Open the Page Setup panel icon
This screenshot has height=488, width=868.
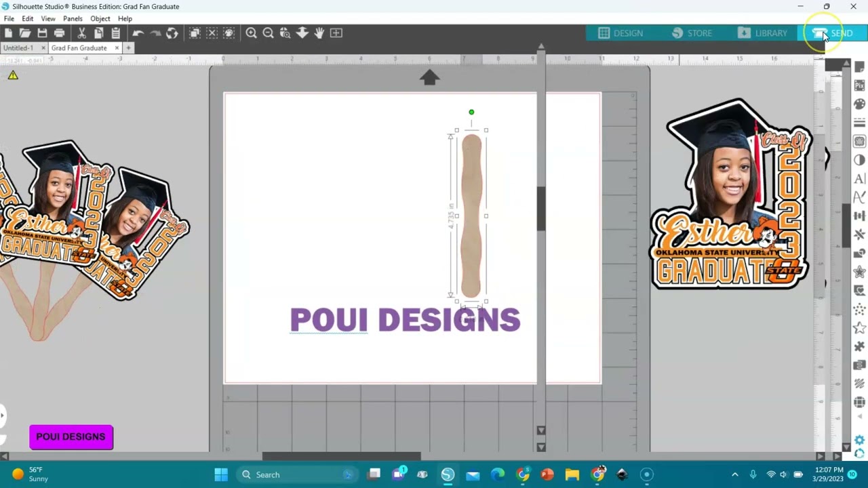[x=859, y=67]
